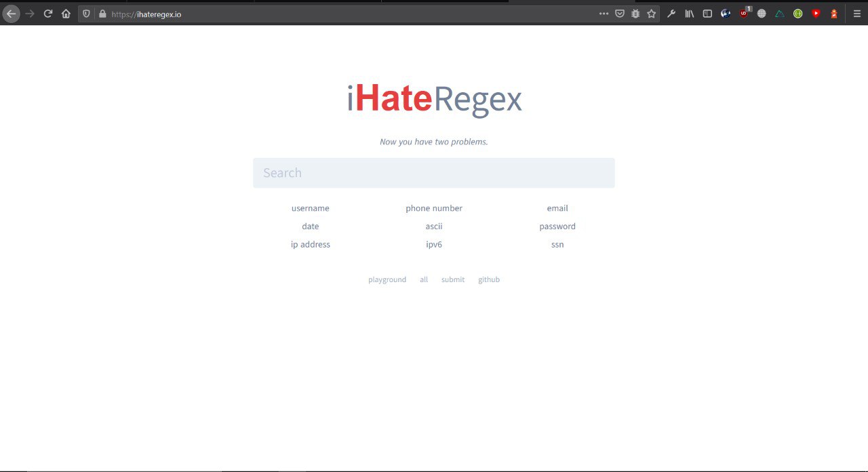Open the uBlock Origin extension
The width and height of the screenshot is (868, 472).
click(x=745, y=13)
